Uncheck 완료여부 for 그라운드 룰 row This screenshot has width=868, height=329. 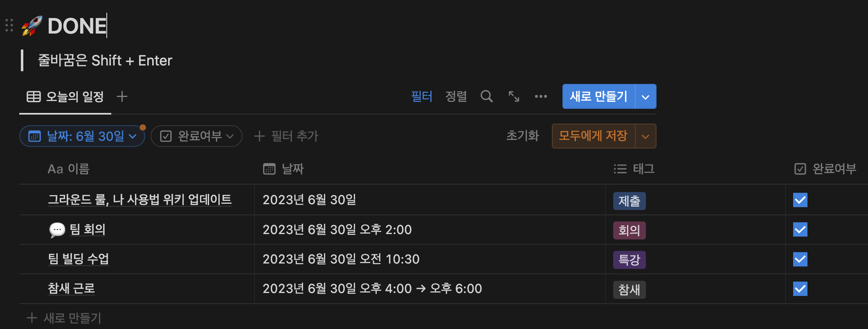800,200
